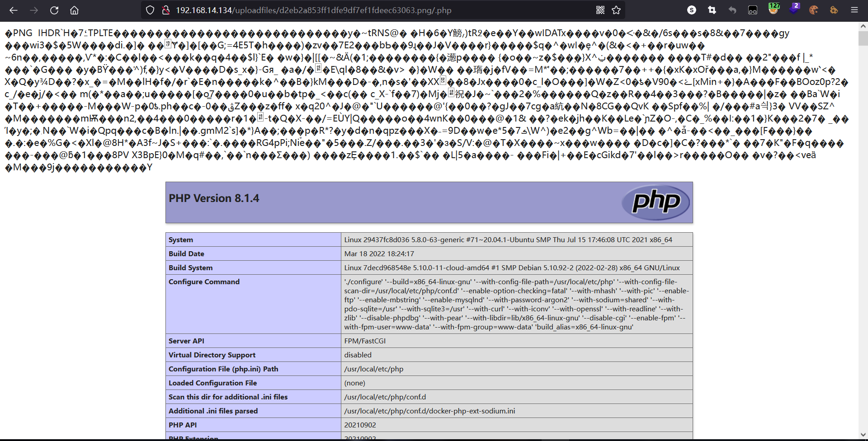Click the Loaded Configuration File label
The width and height of the screenshot is (868, 441).
tap(212, 383)
